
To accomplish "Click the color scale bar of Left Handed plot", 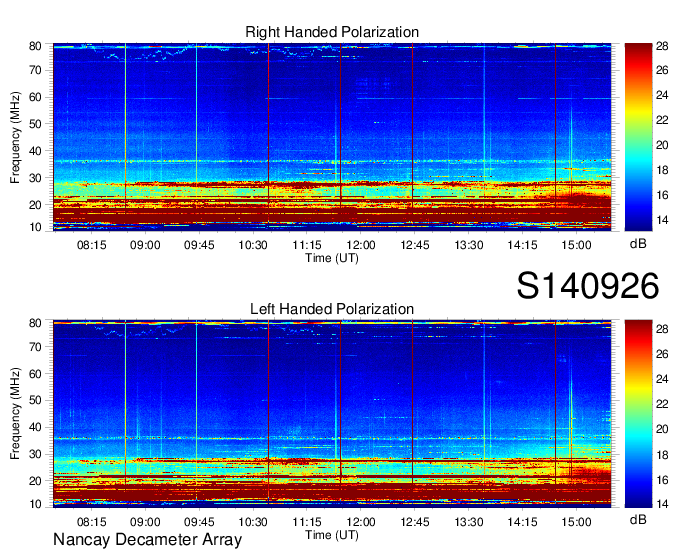I will coord(638,414).
